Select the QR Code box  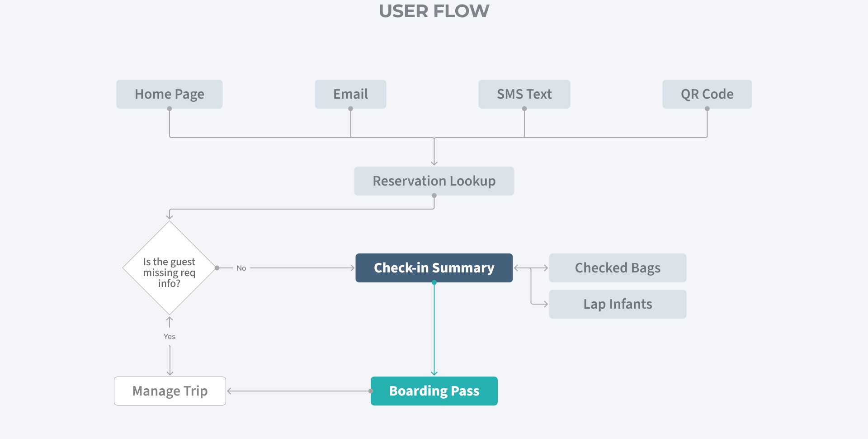[x=707, y=94]
